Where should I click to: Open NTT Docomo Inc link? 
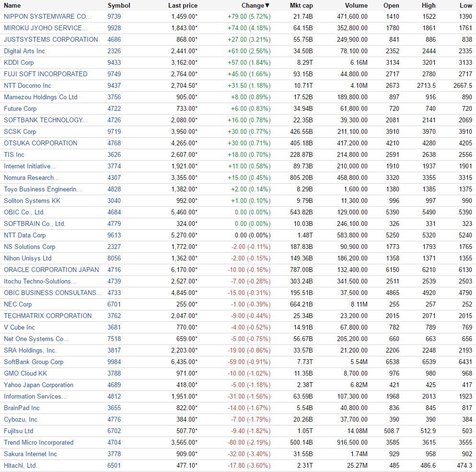(27, 86)
